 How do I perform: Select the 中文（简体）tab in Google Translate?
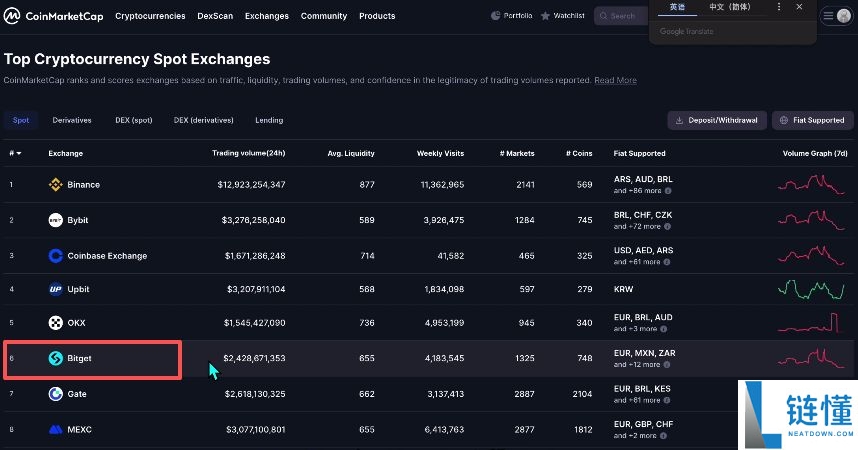[730, 7]
